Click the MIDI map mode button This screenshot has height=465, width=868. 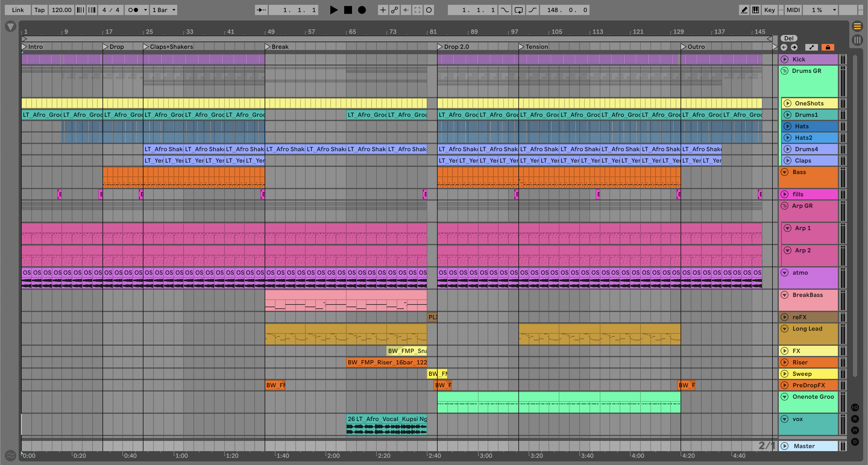click(793, 10)
